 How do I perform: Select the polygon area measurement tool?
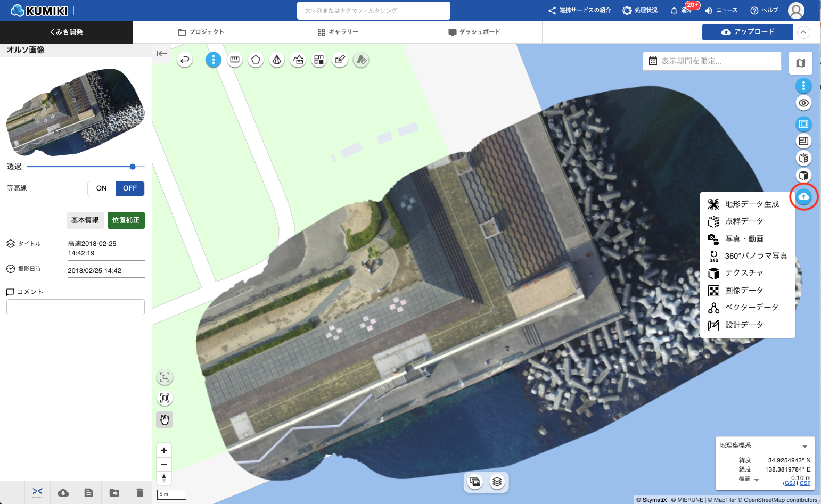[256, 60]
